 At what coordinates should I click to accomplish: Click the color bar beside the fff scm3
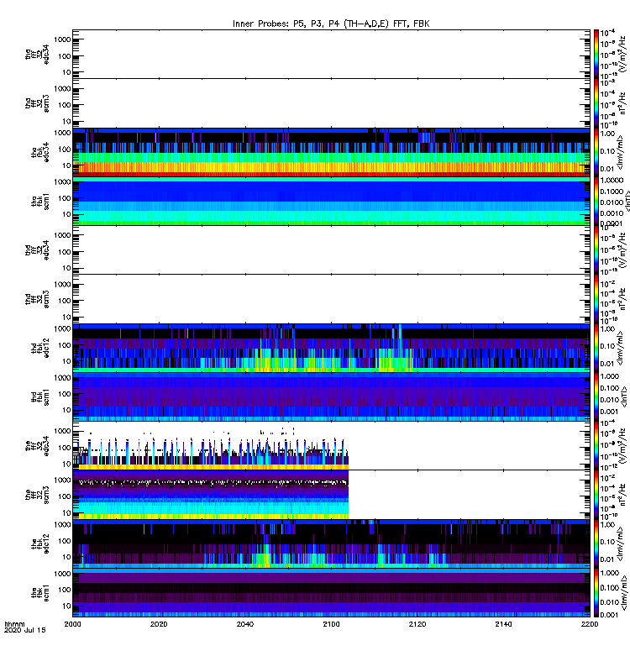596,495
